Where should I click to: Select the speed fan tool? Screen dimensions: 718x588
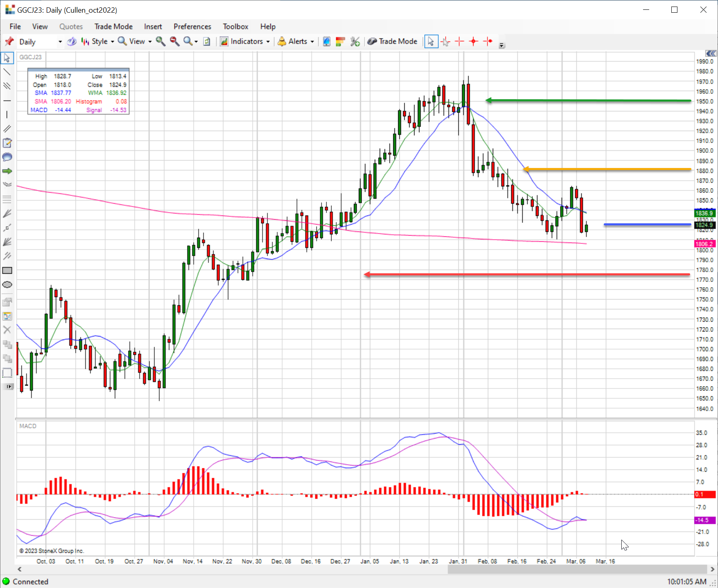(7, 242)
